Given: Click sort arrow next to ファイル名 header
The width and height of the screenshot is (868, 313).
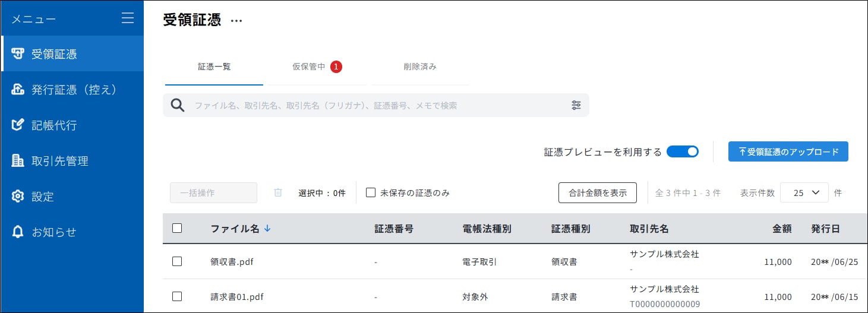Looking at the screenshot, I should coord(267,229).
